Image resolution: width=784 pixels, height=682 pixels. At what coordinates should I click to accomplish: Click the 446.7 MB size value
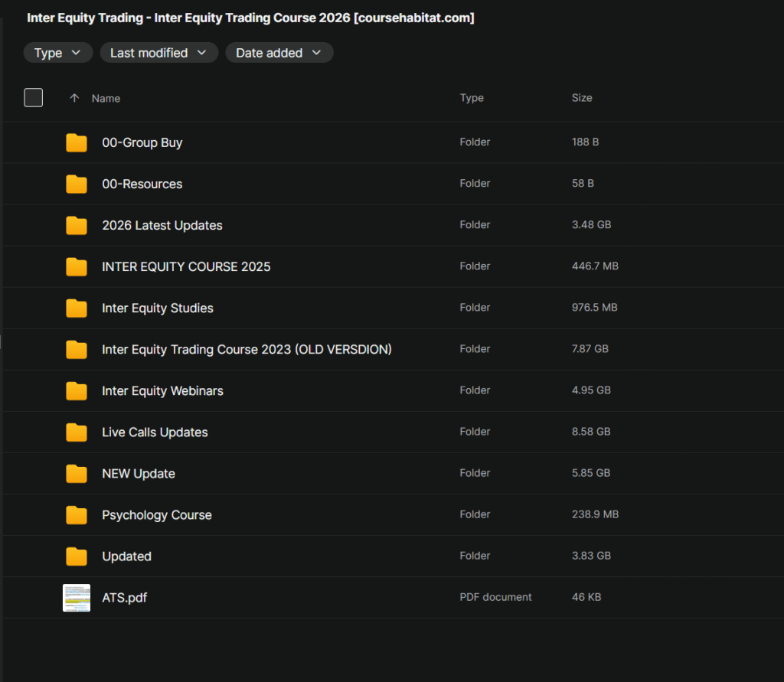pos(595,266)
